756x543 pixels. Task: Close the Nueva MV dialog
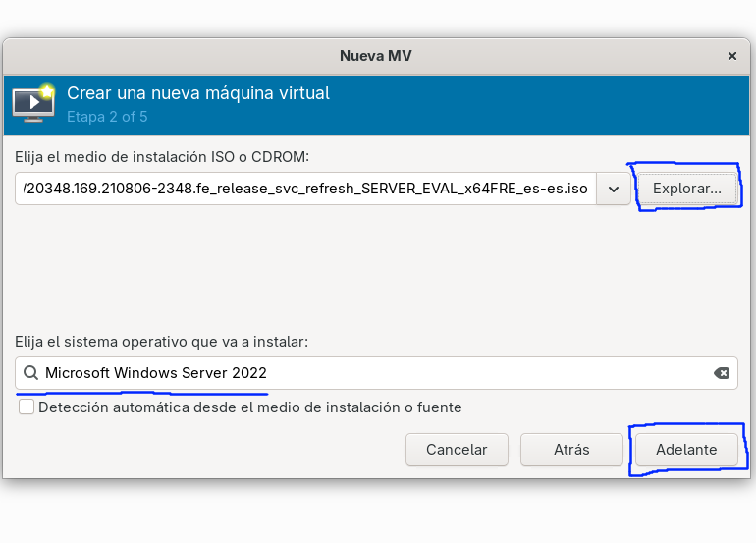(x=731, y=56)
